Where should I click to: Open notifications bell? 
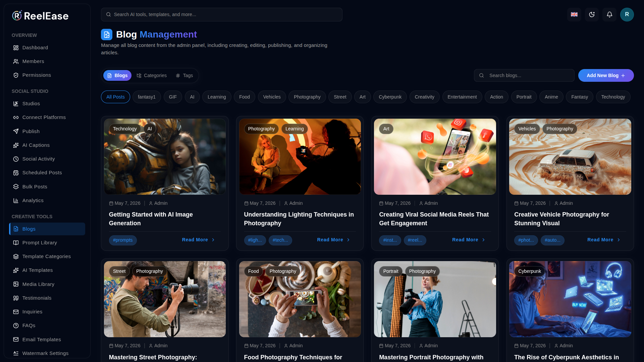(x=609, y=14)
